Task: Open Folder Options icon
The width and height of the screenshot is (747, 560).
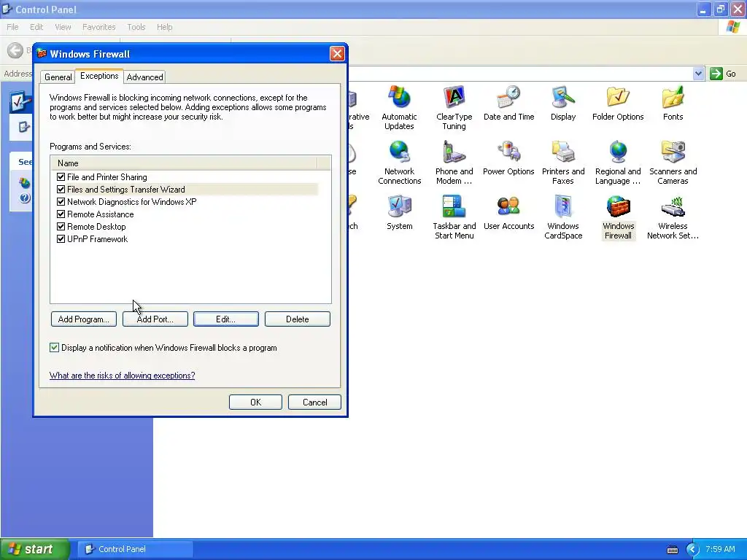Action: (618, 104)
